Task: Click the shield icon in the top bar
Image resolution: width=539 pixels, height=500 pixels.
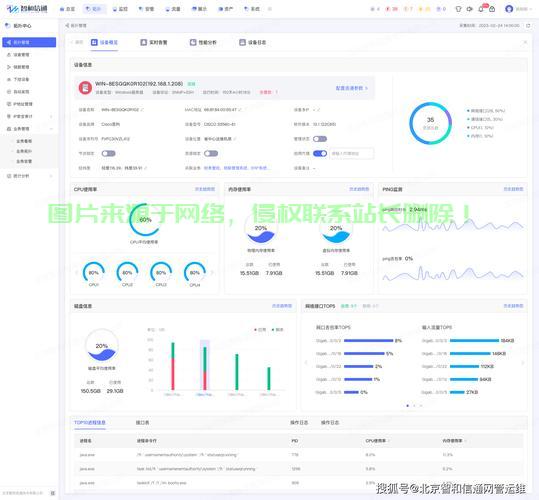Action: (x=458, y=9)
